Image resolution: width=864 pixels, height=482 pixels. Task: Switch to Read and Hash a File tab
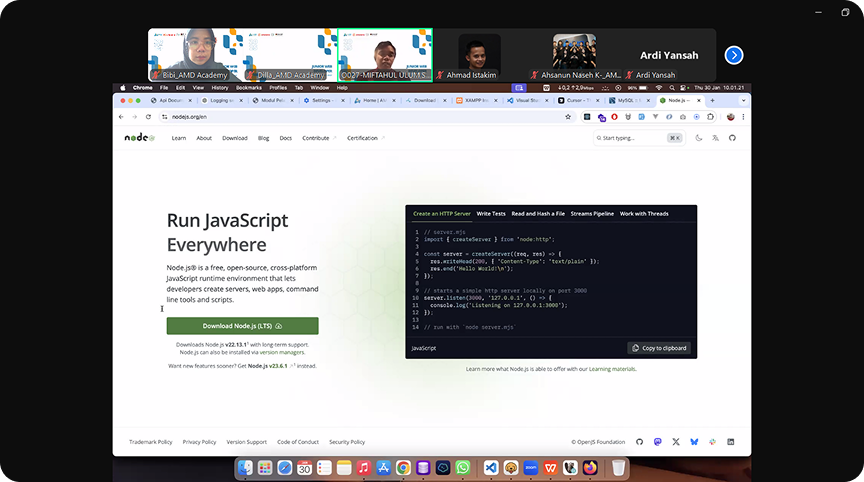[538, 214]
